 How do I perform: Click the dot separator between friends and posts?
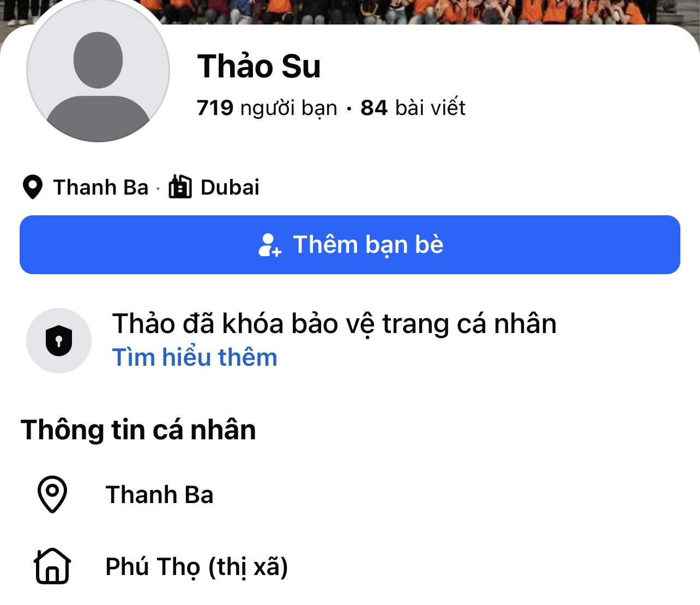(x=349, y=109)
